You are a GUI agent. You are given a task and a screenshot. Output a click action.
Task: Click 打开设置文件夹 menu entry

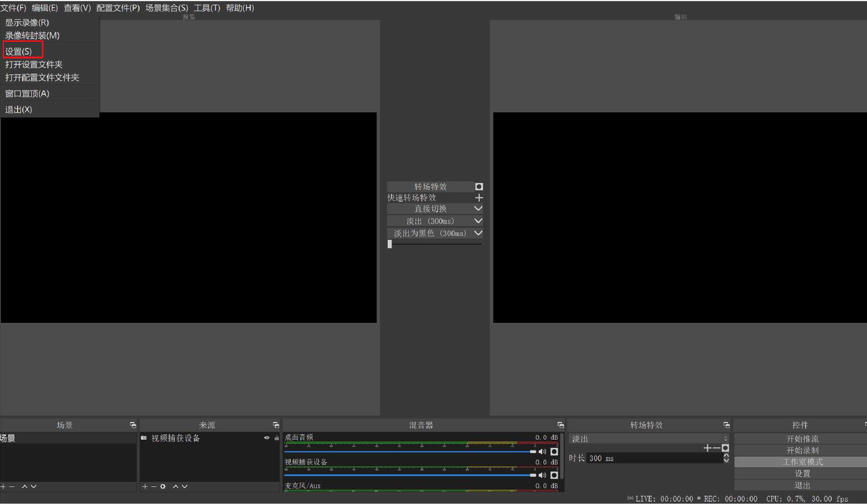click(x=34, y=64)
